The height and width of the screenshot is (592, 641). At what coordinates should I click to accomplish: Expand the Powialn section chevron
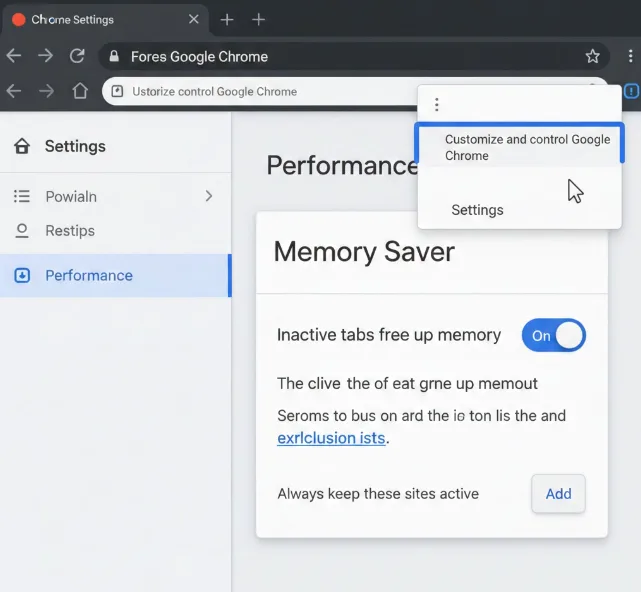tap(209, 196)
